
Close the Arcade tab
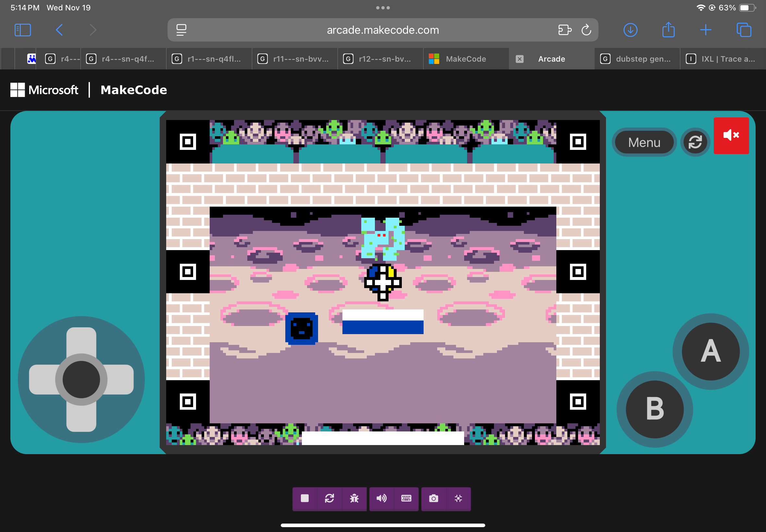[520, 59]
